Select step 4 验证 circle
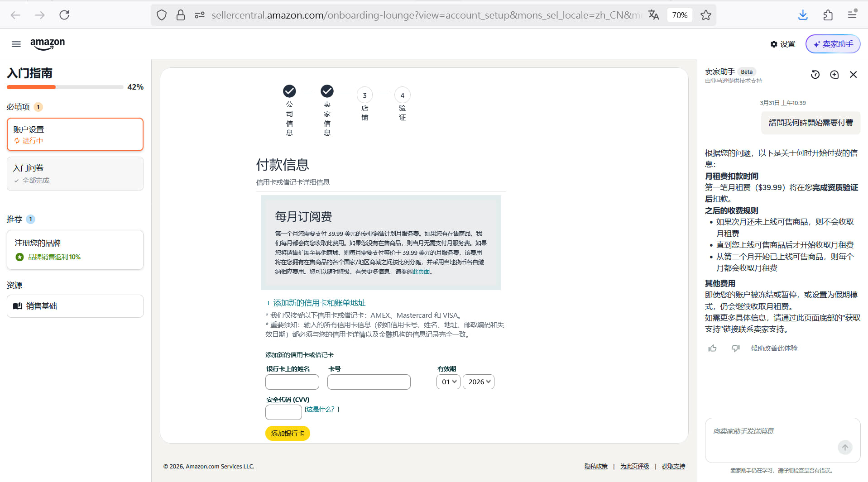 click(x=402, y=95)
